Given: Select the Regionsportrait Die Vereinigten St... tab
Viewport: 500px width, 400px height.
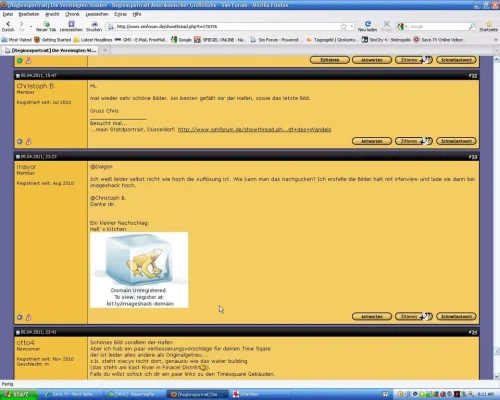Looking at the screenshot, I should [50, 50].
